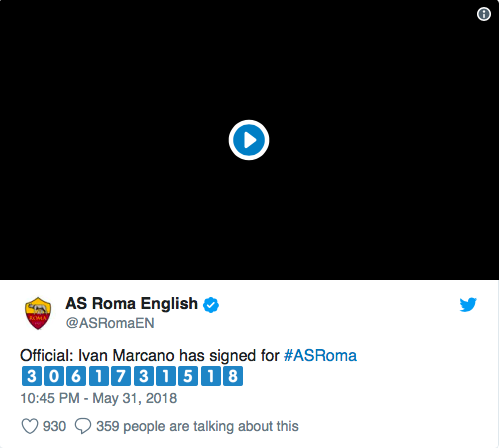
Task: Open "359 people are talking about this"
Action: click(197, 426)
